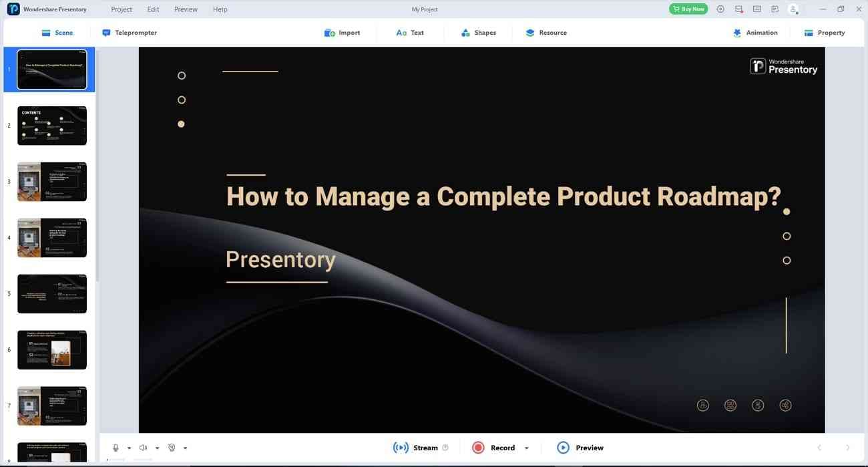Open the user account avatar
Viewport: 868px width, 467px height.
[793, 9]
